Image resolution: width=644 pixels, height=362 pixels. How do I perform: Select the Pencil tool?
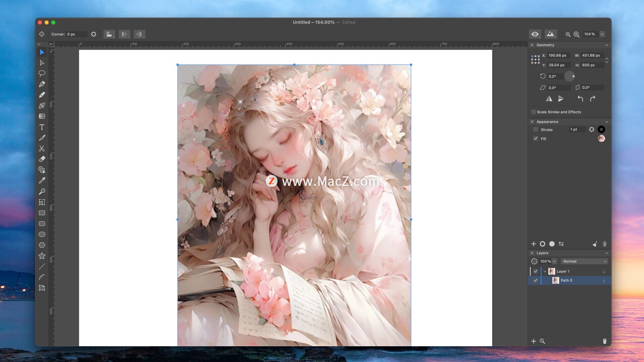coord(42,95)
